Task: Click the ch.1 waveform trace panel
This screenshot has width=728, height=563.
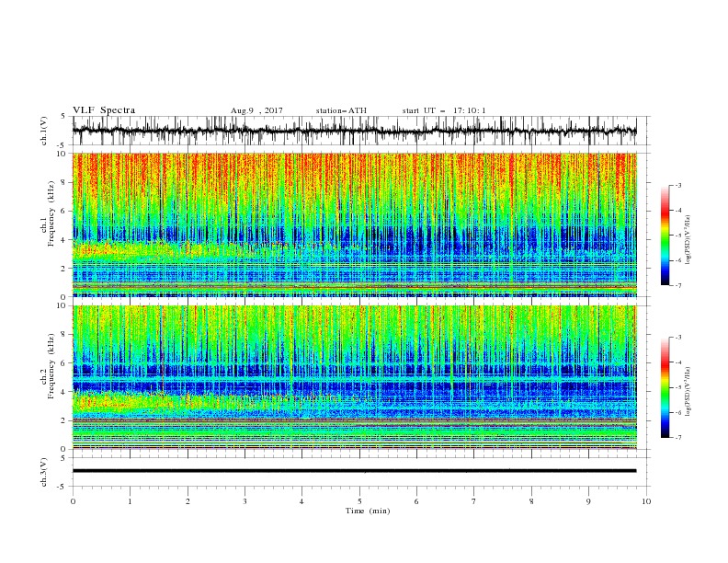Action: [355, 131]
